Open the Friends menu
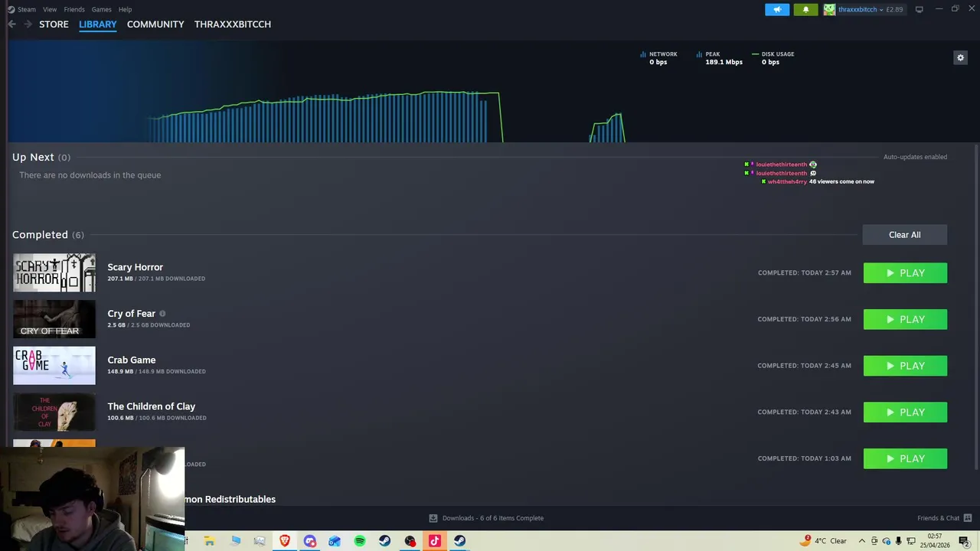This screenshot has width=980, height=551. pyautogui.click(x=74, y=9)
